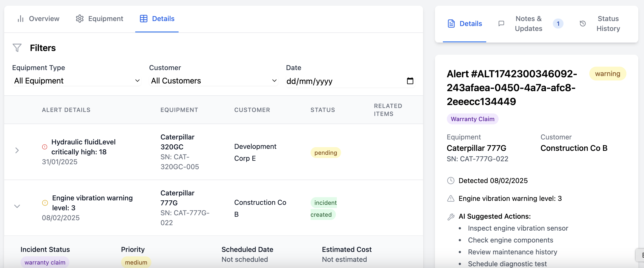Click the Status History clock icon
This screenshot has height=268, width=644.
tap(583, 23)
